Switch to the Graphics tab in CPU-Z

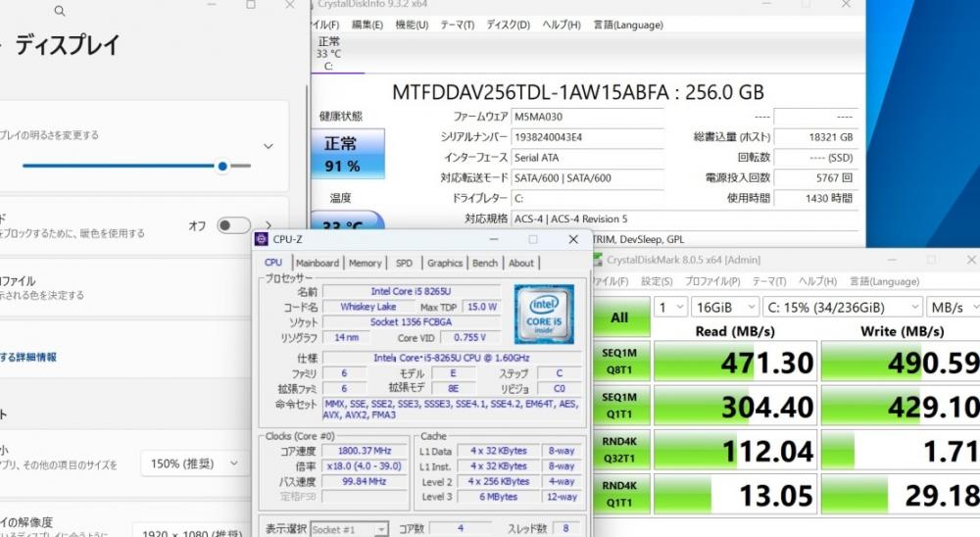[445, 264]
